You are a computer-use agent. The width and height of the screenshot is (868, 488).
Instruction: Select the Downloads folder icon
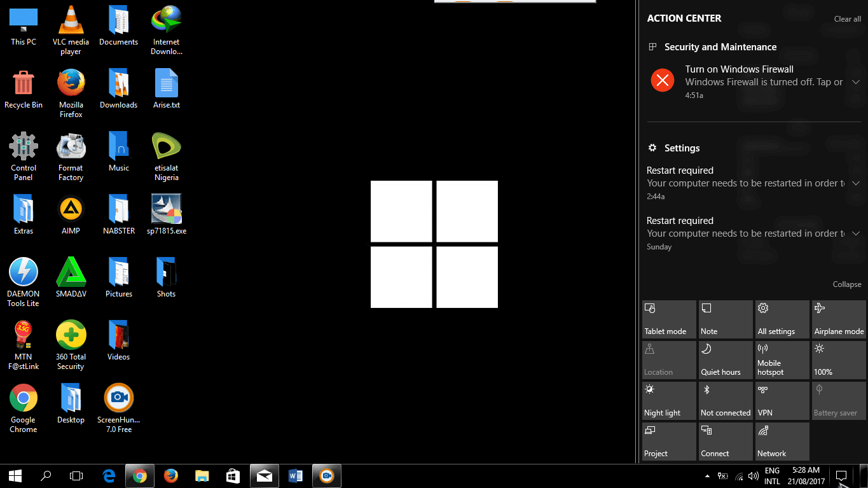(118, 89)
